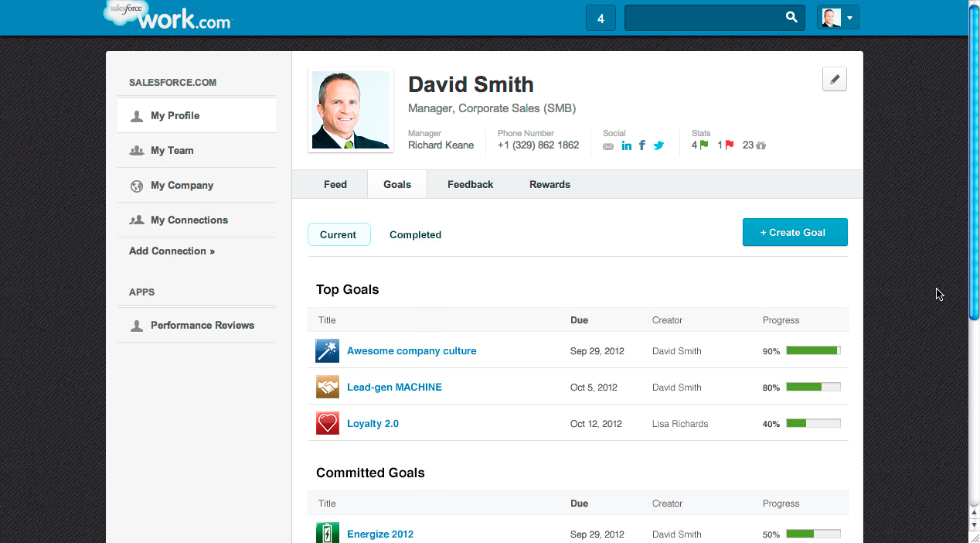
Task: Select the Current goals filter
Action: tap(339, 234)
